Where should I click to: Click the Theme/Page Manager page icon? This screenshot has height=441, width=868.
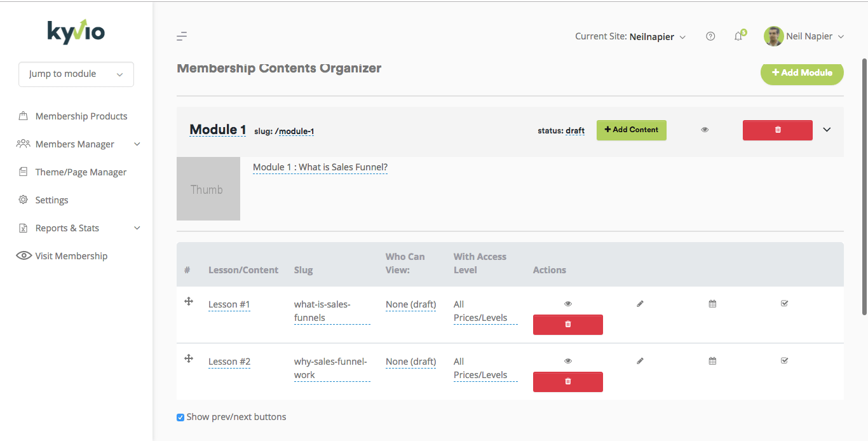point(24,172)
